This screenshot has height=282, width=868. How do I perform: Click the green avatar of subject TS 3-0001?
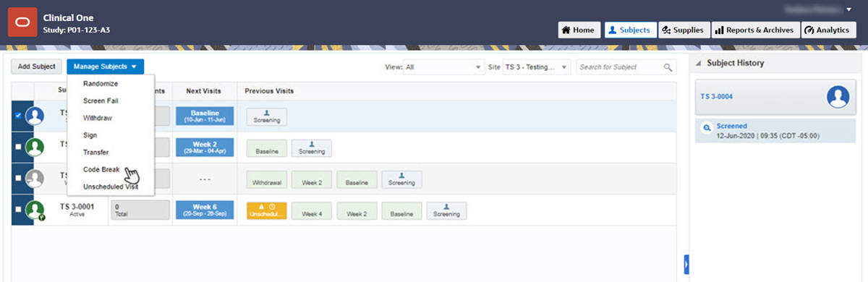pyautogui.click(x=35, y=210)
